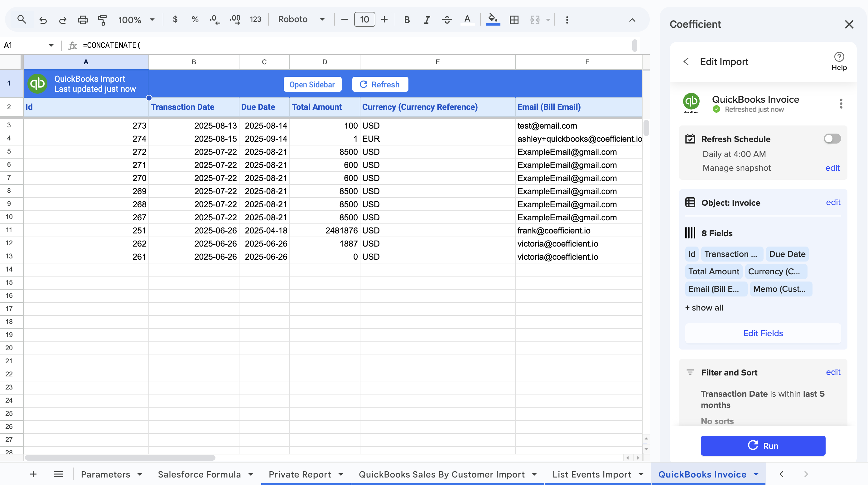Viewport: 868px width, 485px height.
Task: Click the undo arrow
Action: coord(43,20)
